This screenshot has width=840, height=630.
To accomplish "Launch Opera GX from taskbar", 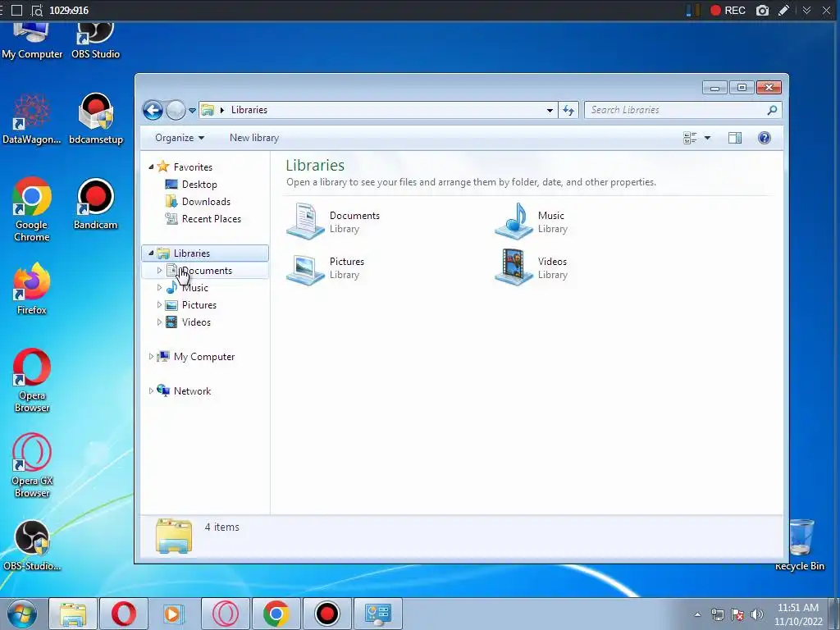I will [225, 614].
